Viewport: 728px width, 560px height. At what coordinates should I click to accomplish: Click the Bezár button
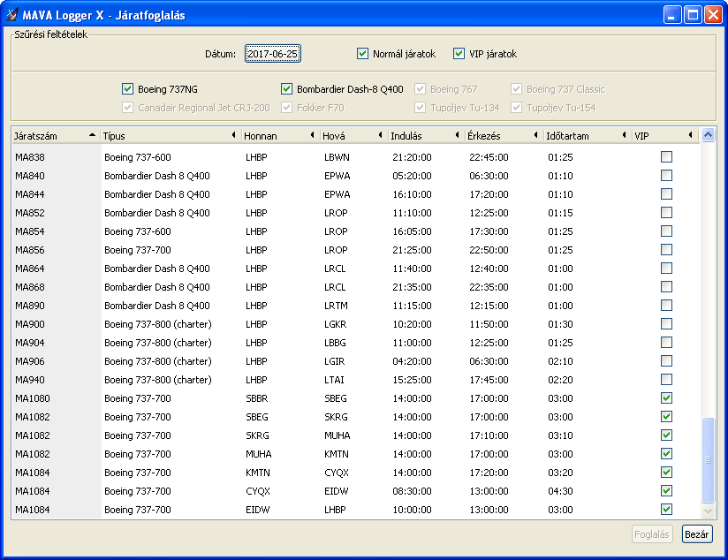coord(697,534)
